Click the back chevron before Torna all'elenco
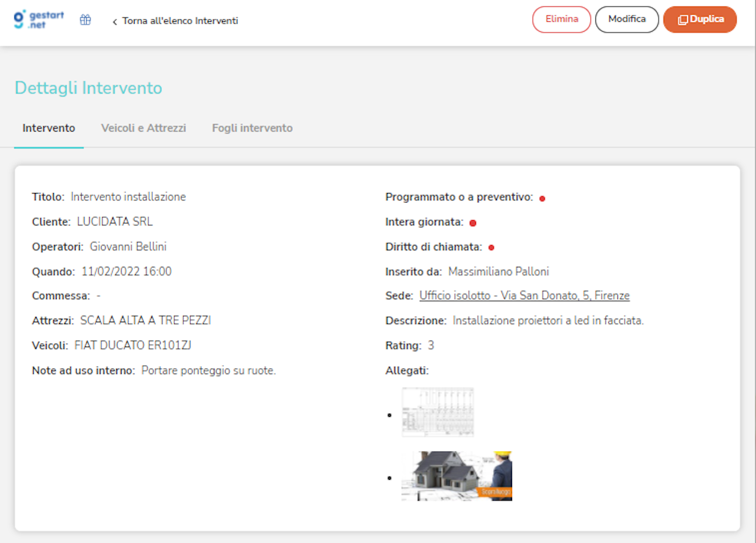 click(x=113, y=21)
